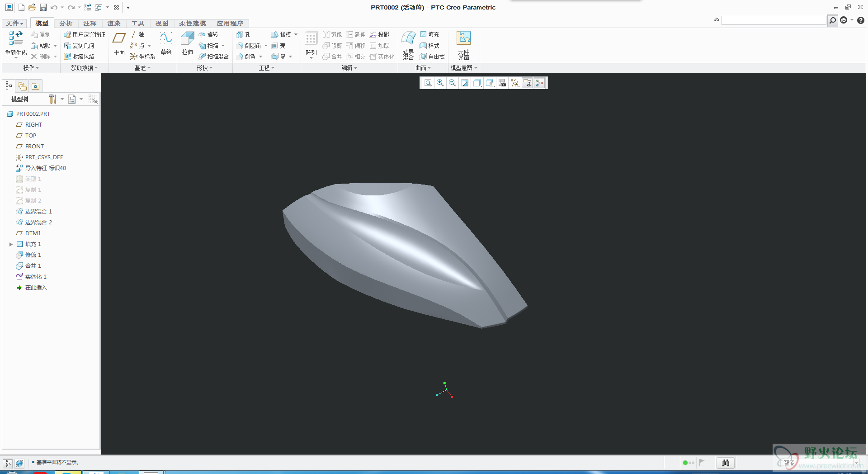Select the Shell (壳) tool
This screenshot has width=868, height=474.
278,46
